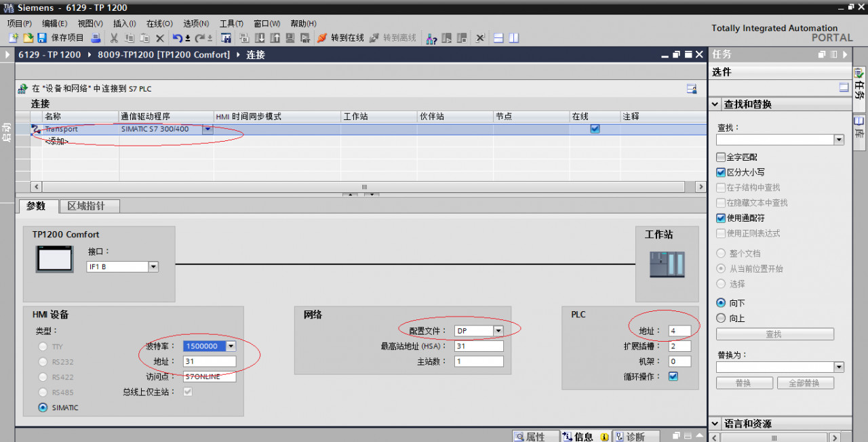Click the 转到离线 go offline button

click(x=393, y=38)
